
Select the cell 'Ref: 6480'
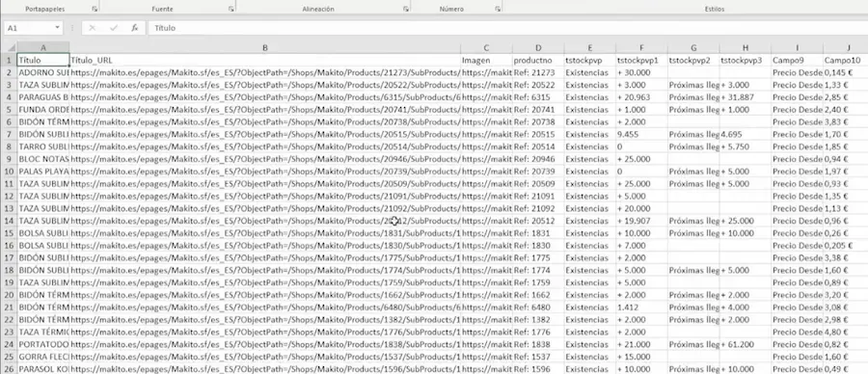click(538, 307)
